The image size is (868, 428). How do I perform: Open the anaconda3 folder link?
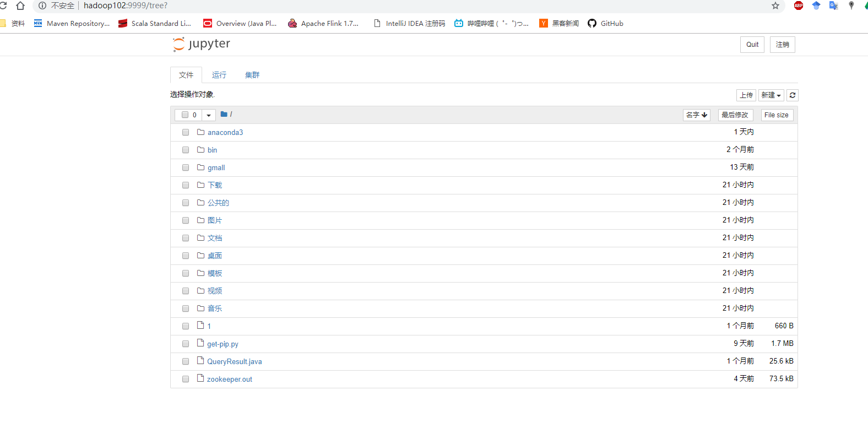[x=225, y=132]
